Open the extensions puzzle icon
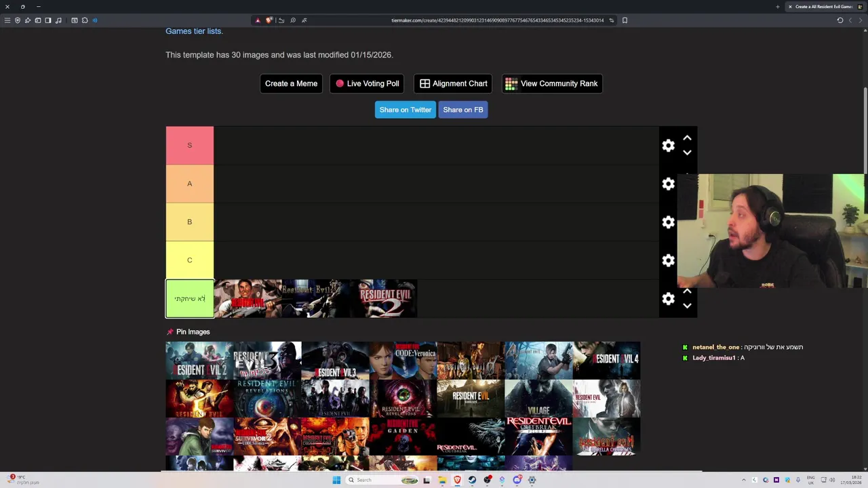868x488 pixels. 85,20
